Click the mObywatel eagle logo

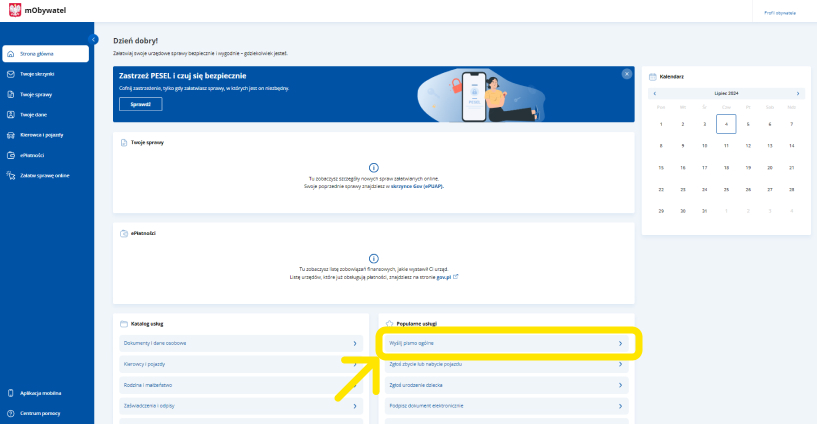[13, 12]
